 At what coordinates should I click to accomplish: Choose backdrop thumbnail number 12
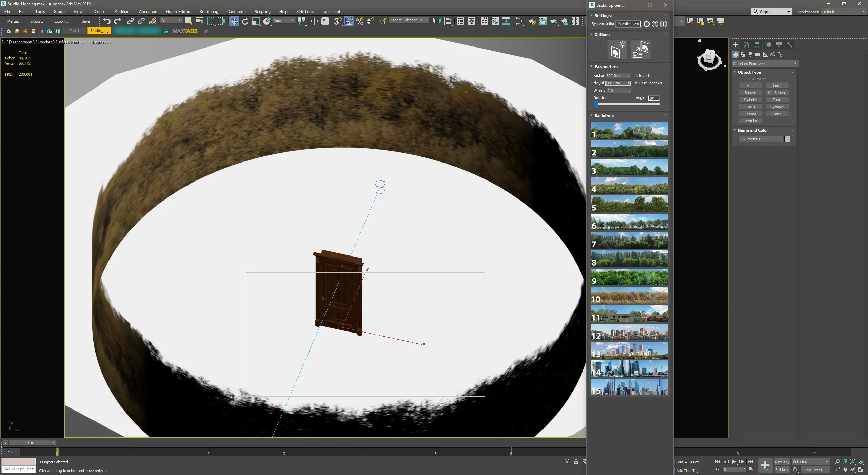[x=629, y=332]
